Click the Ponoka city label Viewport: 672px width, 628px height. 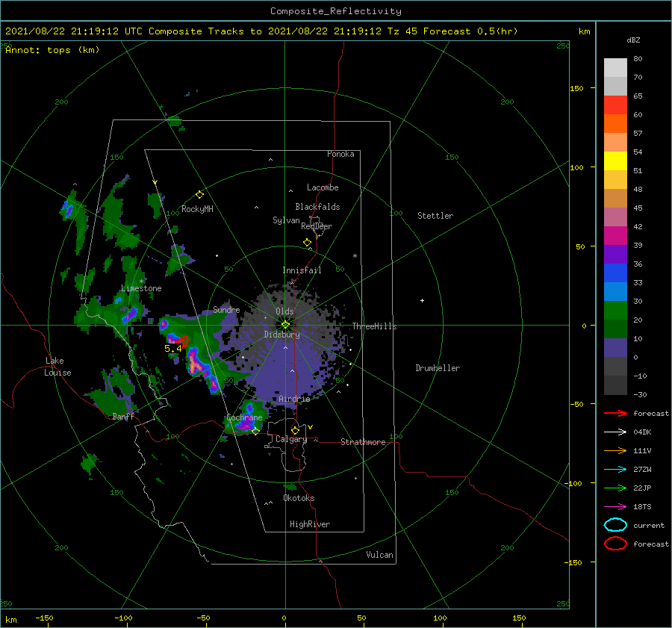coord(340,154)
